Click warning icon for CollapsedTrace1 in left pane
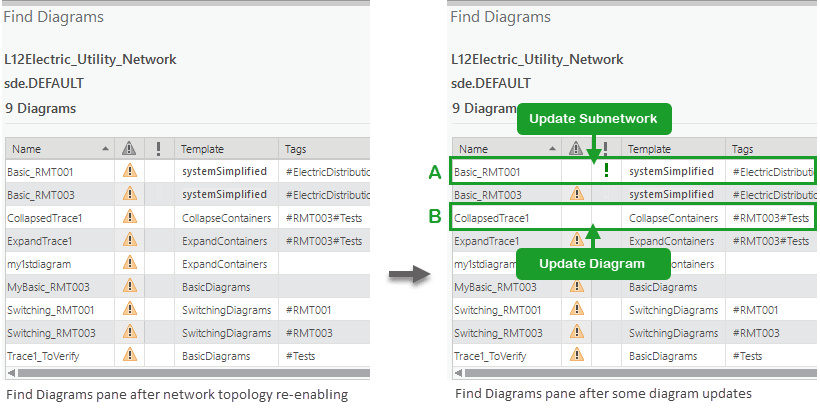The image size is (820, 417). (x=129, y=217)
